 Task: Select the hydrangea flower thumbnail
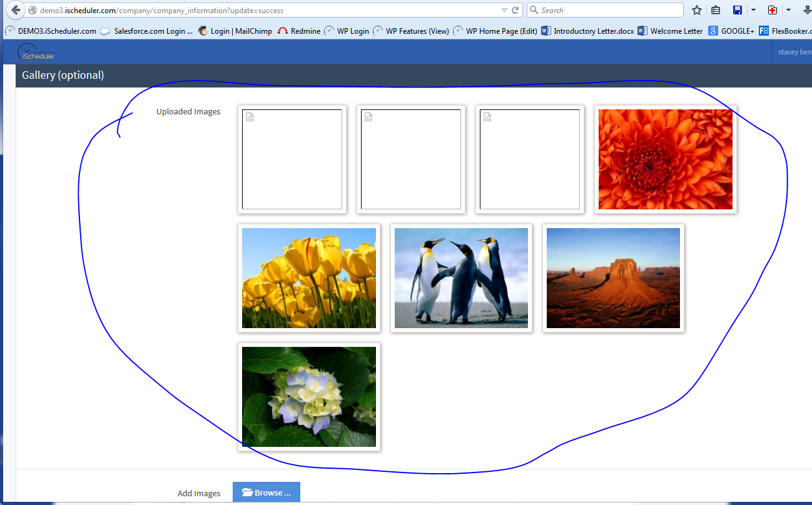(x=309, y=397)
